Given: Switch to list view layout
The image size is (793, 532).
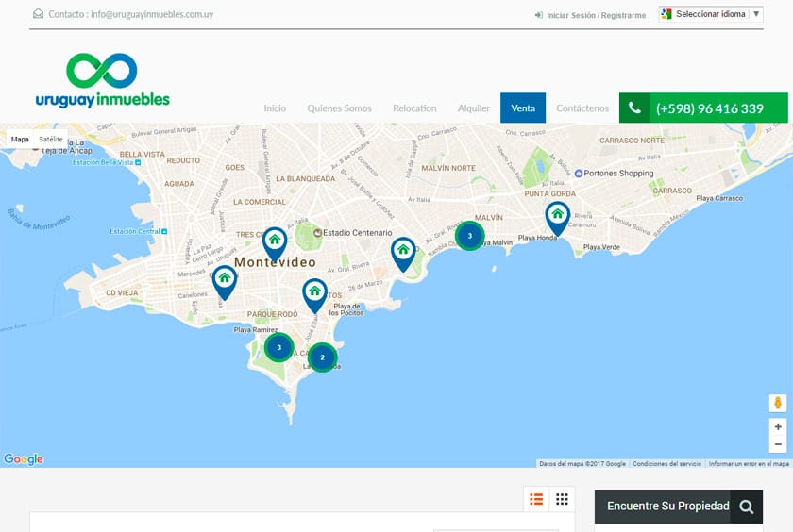Looking at the screenshot, I should [536, 499].
